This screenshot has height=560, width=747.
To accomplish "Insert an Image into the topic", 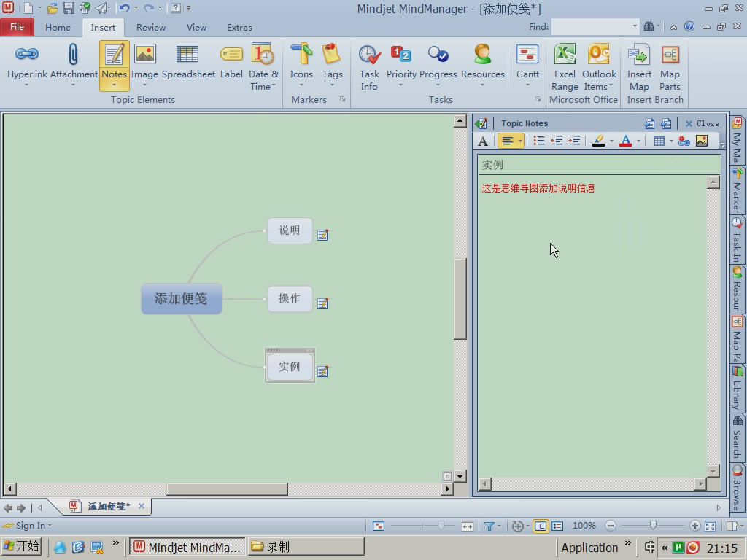I will 144,61.
